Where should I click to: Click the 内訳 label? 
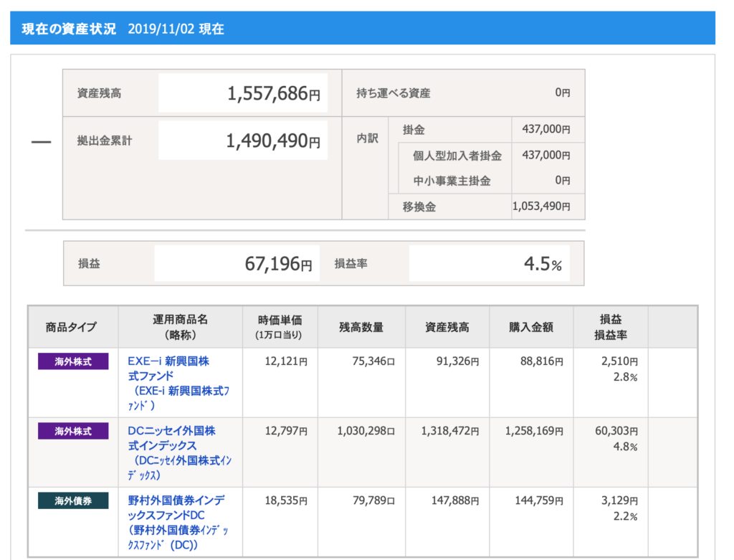click(367, 138)
